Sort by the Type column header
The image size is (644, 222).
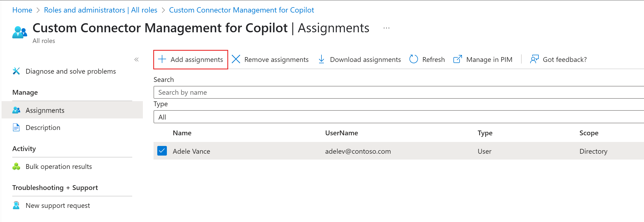(485, 133)
